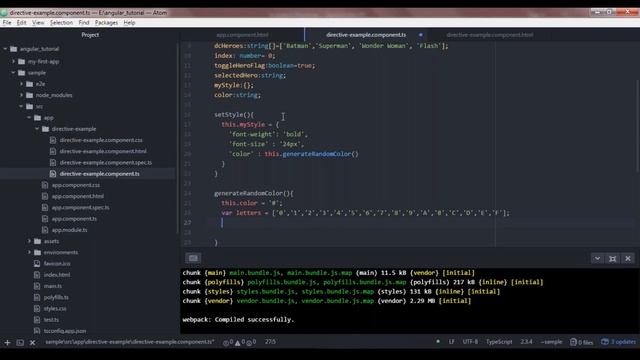Image resolution: width=640 pixels, height=360 pixels.
Task: Open main.ts file
Action: [x=53, y=286]
